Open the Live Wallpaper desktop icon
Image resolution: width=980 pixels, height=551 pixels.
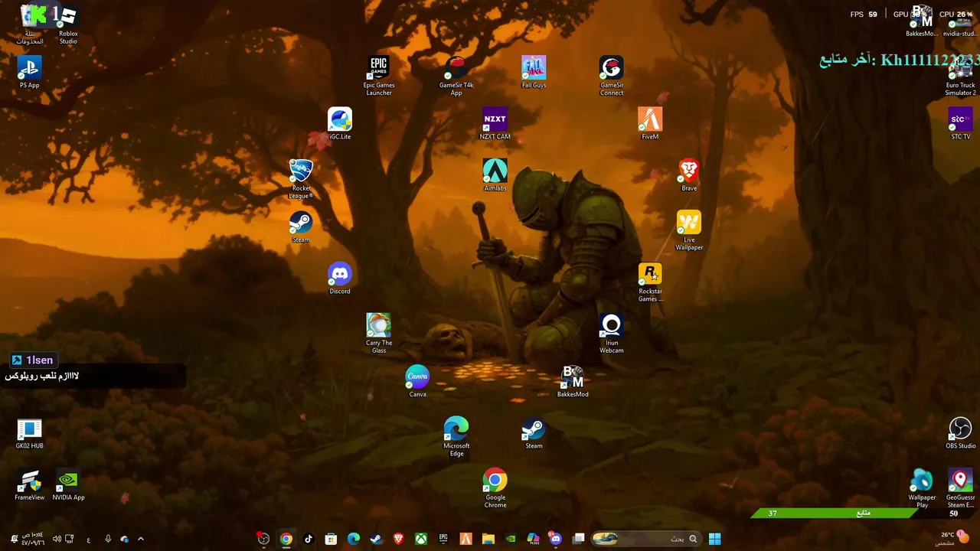coord(689,230)
